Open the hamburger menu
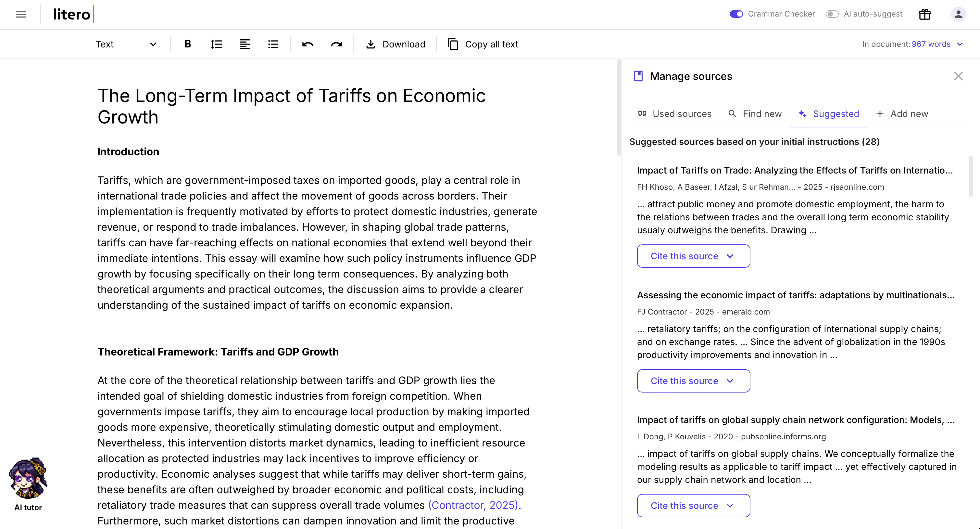 [20, 15]
